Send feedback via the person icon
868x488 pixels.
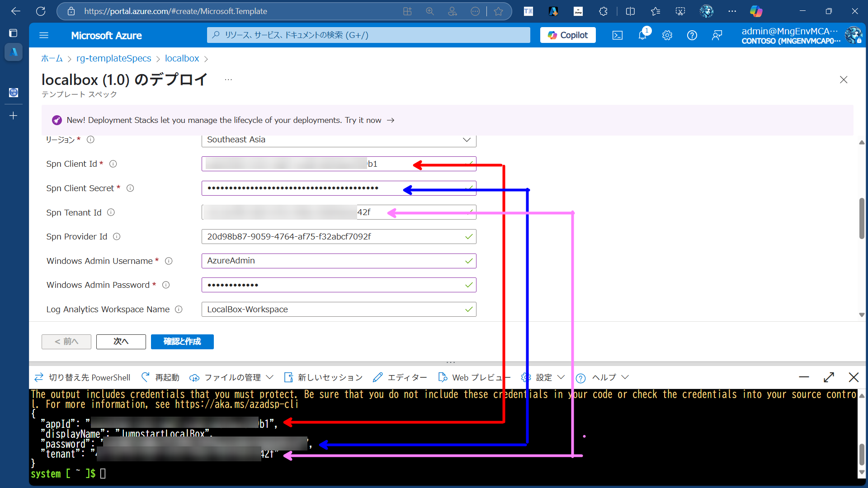coord(717,35)
